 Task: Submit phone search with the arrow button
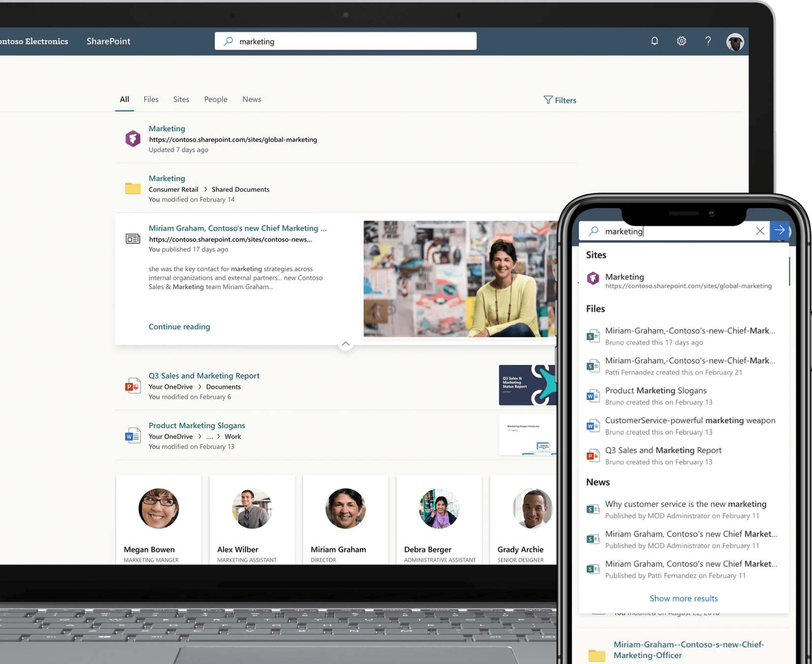[x=780, y=230]
